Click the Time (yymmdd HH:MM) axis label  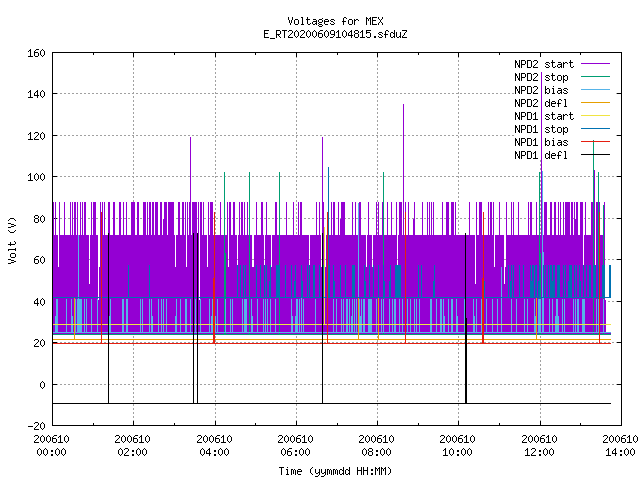(335, 471)
